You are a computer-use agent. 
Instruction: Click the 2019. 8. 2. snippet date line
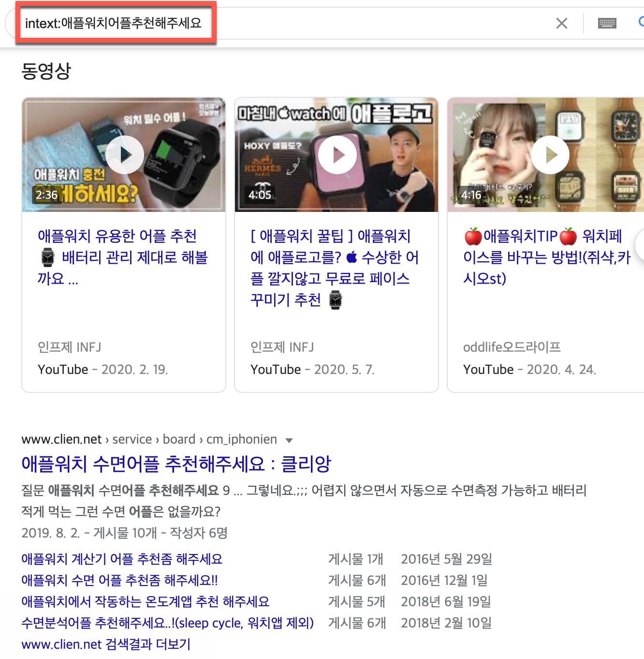(x=124, y=533)
